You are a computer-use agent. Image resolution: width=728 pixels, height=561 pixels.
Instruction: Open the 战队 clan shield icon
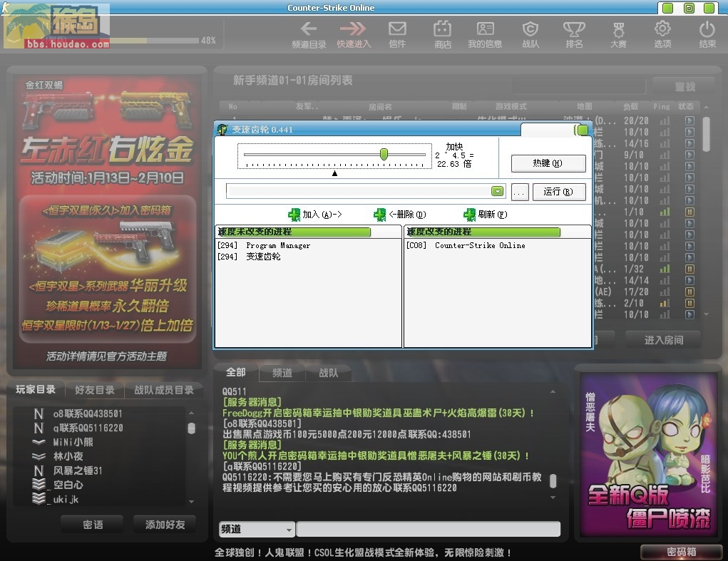(x=530, y=34)
